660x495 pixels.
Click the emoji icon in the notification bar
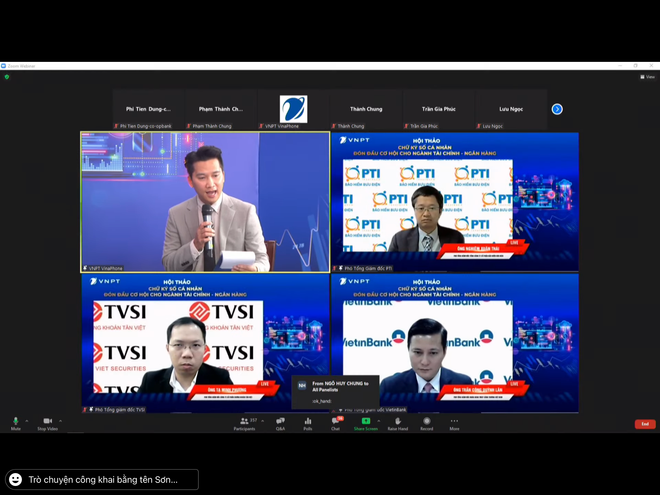point(15,479)
